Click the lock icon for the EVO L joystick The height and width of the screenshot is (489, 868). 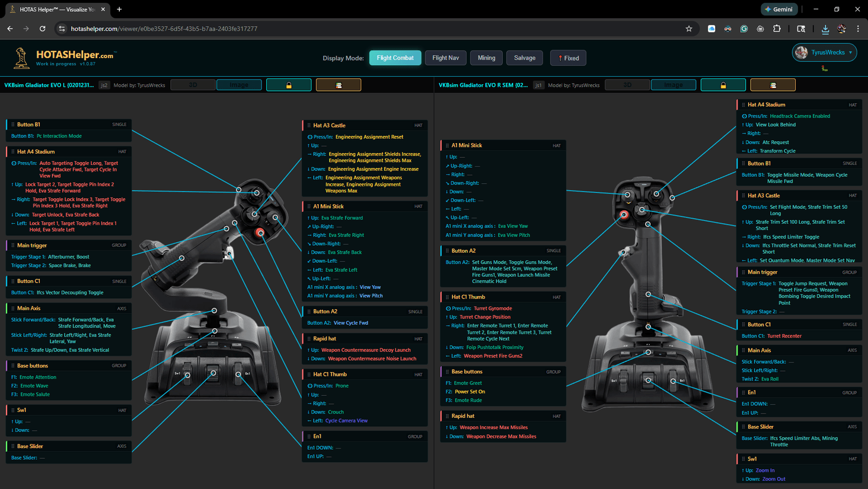(289, 85)
